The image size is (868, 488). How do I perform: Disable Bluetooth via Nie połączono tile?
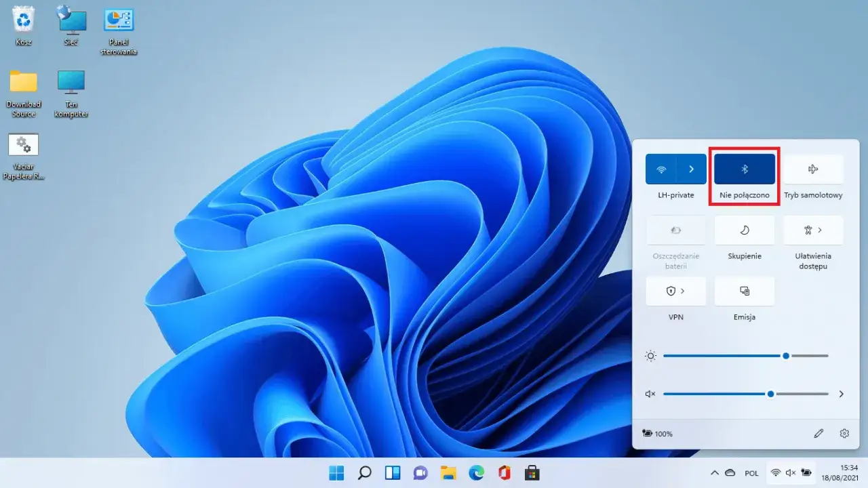tap(744, 169)
